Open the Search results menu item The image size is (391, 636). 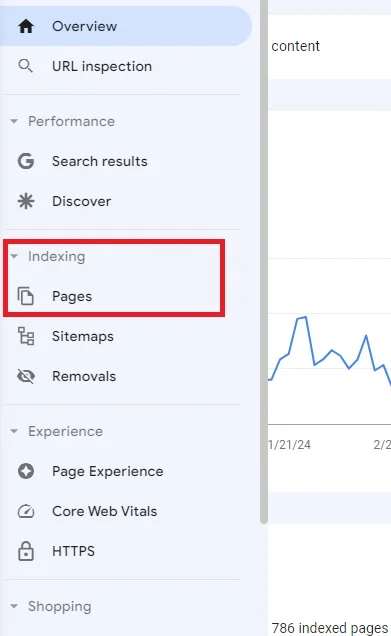(x=99, y=161)
